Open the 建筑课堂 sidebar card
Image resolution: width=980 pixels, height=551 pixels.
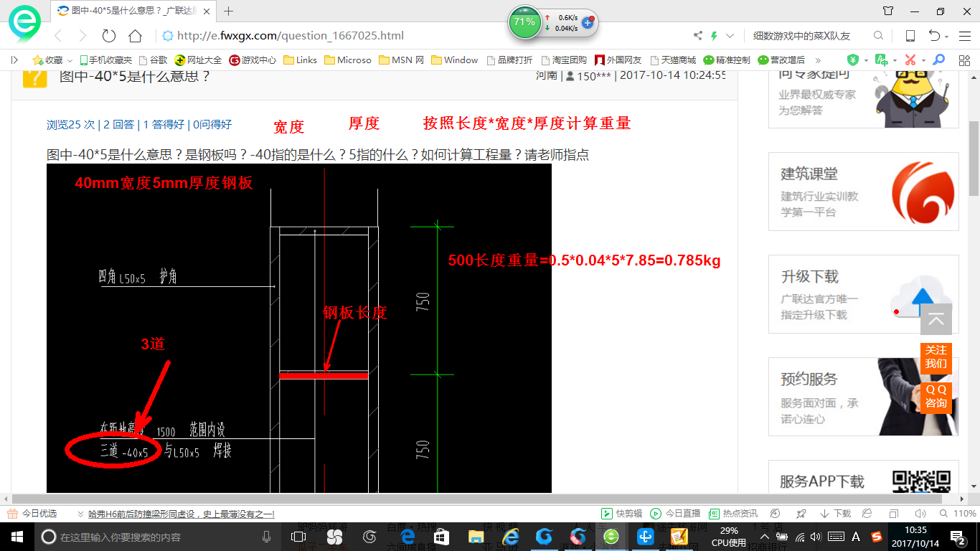pos(864,192)
